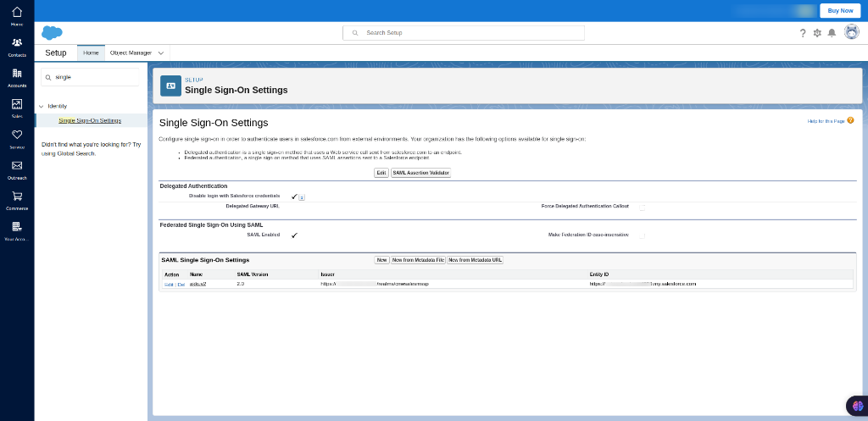Open Commerce in the left navigation
The image size is (868, 421).
point(17,200)
